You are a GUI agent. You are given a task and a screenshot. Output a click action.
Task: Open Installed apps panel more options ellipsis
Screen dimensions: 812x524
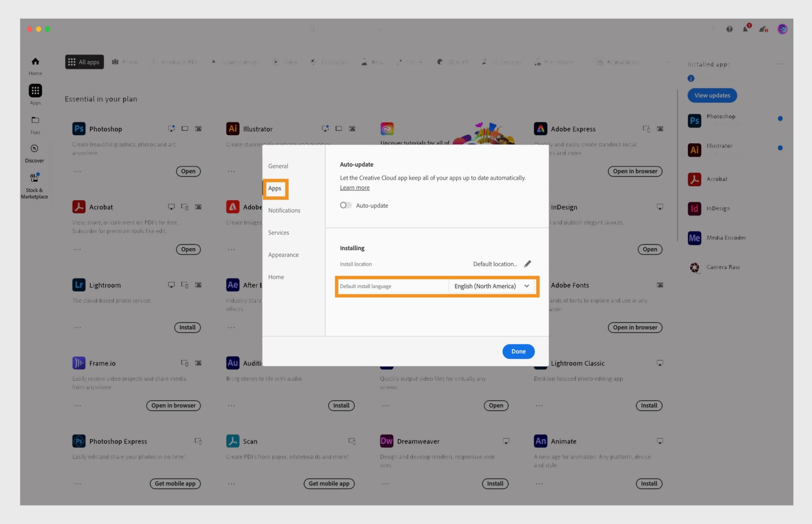pyautogui.click(x=781, y=64)
